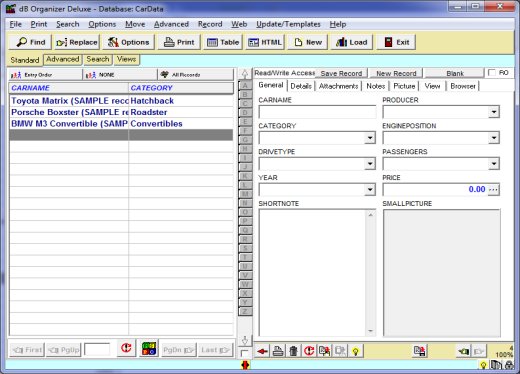The image size is (520, 374).
Task: Select the Advanced tab beside Standard
Action: [63, 59]
